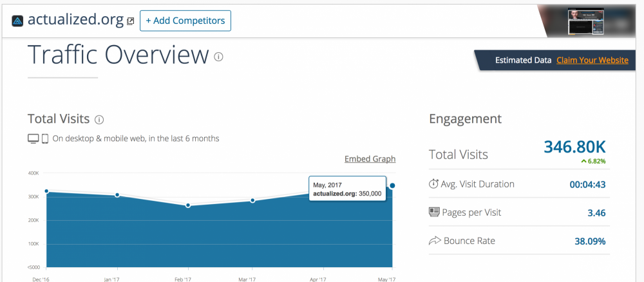
Task: Click the Add Competitors button
Action: click(185, 21)
